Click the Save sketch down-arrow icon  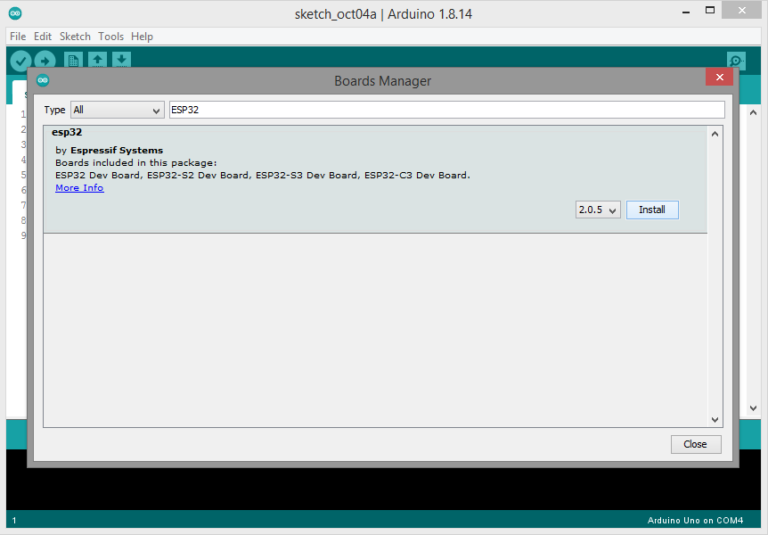121,60
